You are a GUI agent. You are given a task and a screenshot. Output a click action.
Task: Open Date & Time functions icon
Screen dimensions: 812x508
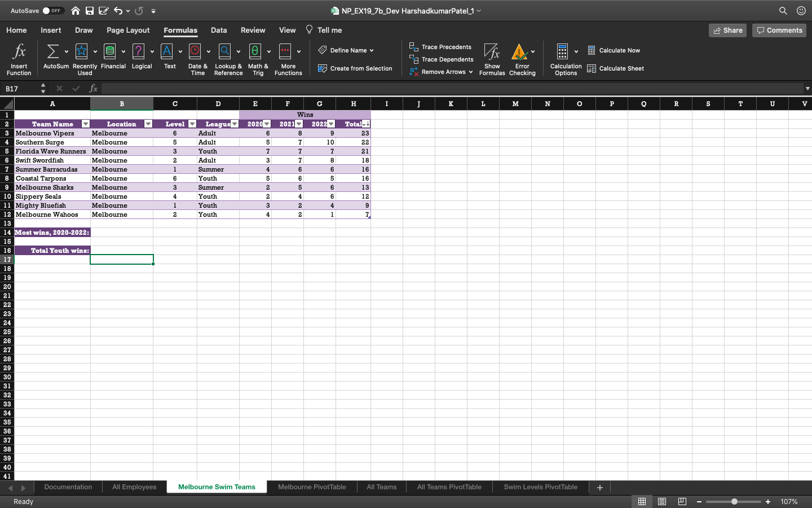point(195,52)
